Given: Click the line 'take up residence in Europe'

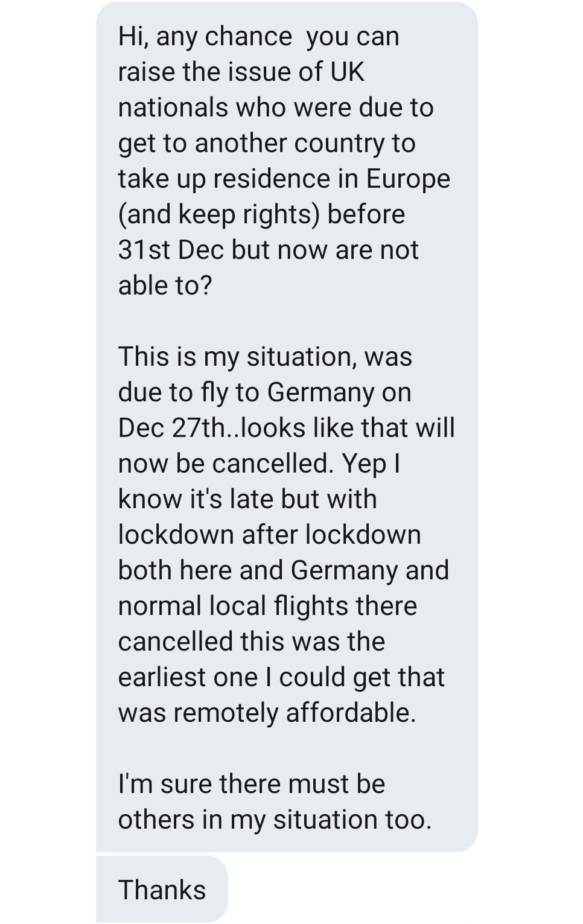Looking at the screenshot, I should (x=284, y=179).
